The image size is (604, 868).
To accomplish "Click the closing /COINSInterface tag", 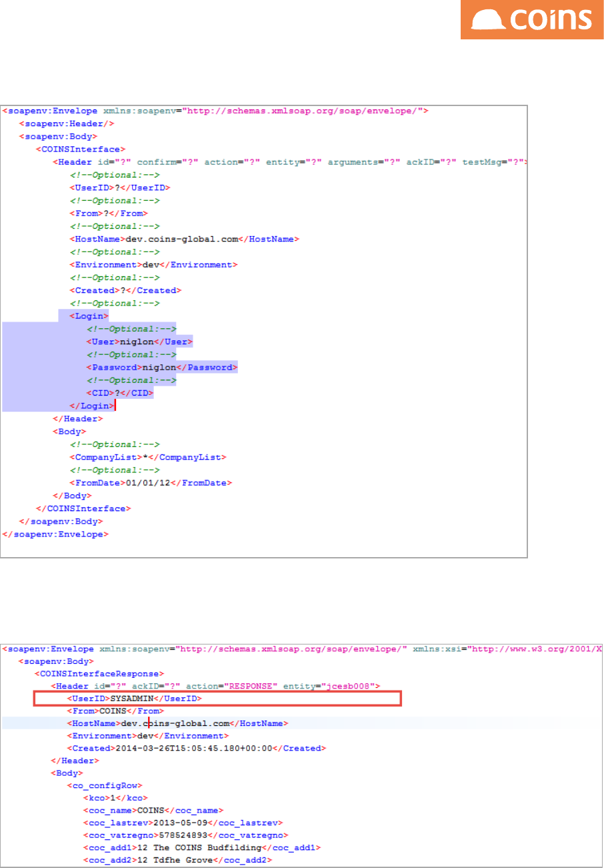I will point(83,508).
